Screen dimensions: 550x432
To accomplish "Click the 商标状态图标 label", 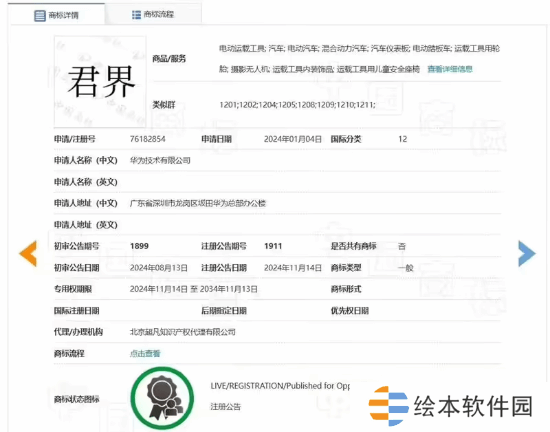I will (76, 399).
